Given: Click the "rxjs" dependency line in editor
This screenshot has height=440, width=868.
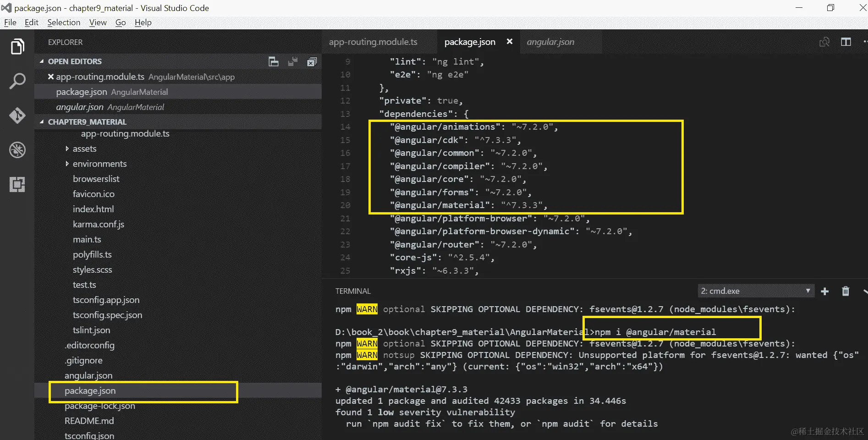Looking at the screenshot, I should pos(434,271).
